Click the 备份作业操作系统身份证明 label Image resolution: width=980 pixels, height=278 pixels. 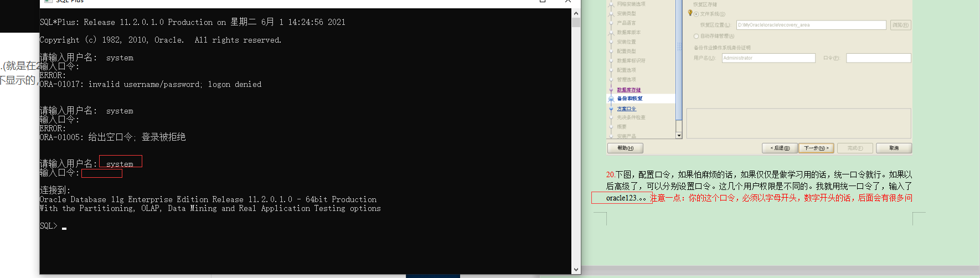click(722, 48)
